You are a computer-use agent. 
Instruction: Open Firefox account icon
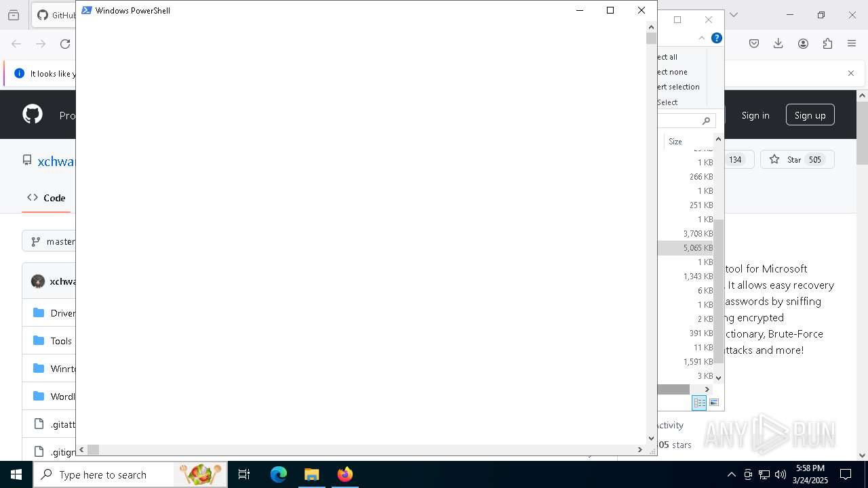click(x=803, y=43)
